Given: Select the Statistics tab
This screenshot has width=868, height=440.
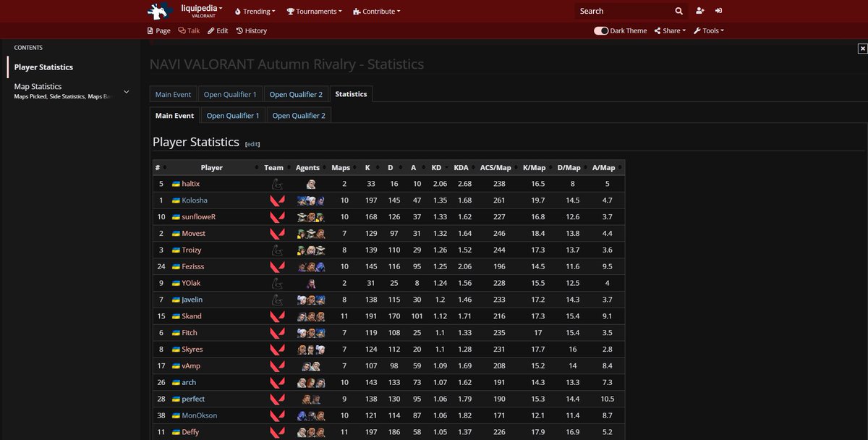Looking at the screenshot, I should pos(351,94).
